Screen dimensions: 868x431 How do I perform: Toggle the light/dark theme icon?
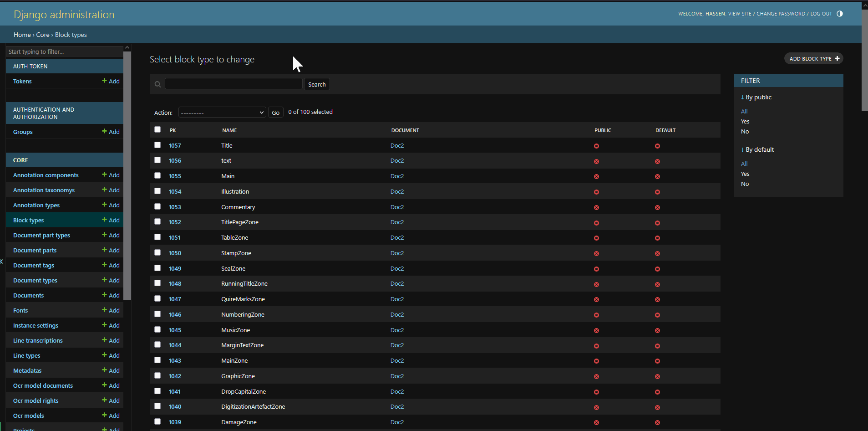tap(840, 14)
